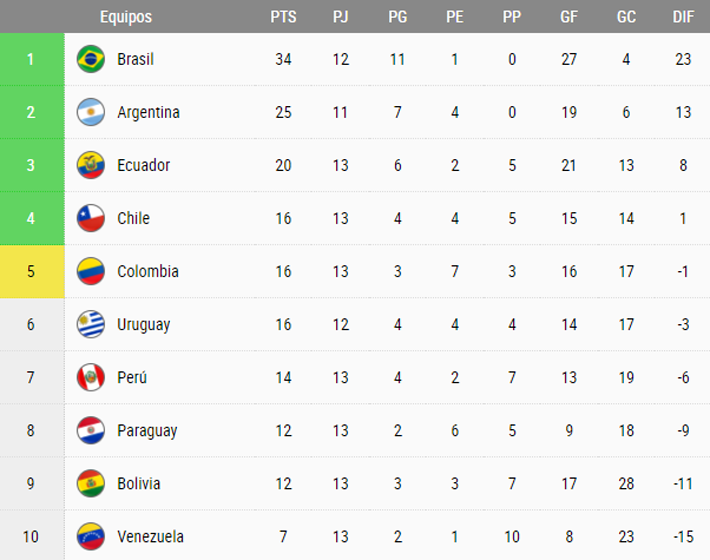This screenshot has height=560, width=710.
Task: Click the Argentina flag icon
Action: tap(91, 112)
